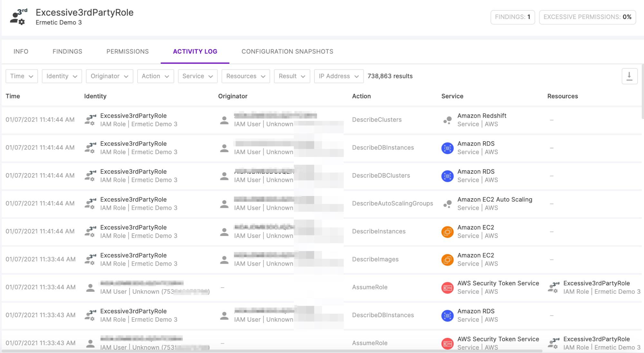The image size is (644, 353).
Task: Click identity role icon in DescribeAutoScalingGroups row
Action: tap(90, 204)
